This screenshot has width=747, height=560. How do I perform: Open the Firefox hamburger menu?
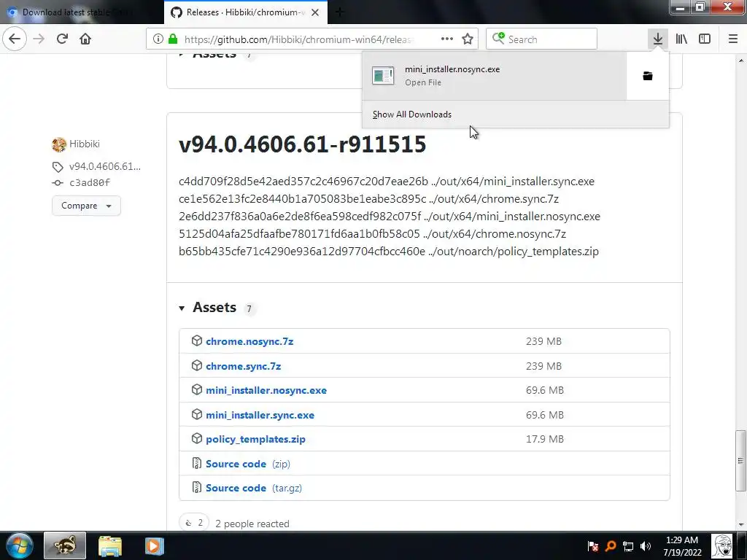pyautogui.click(x=733, y=39)
